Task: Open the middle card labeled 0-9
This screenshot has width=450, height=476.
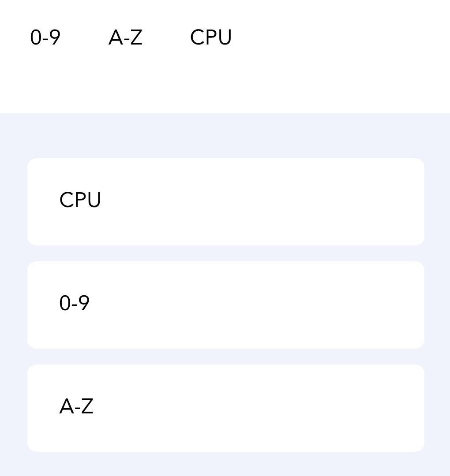Action: 226,305
